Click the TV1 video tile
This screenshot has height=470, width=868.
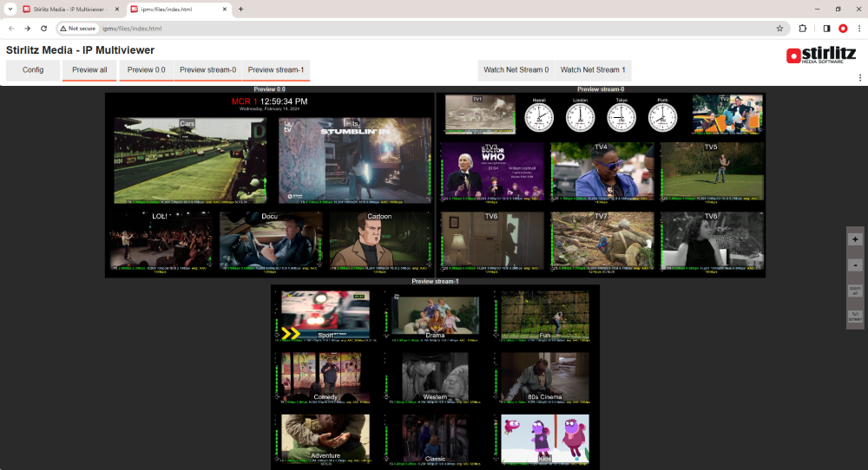[x=480, y=114]
